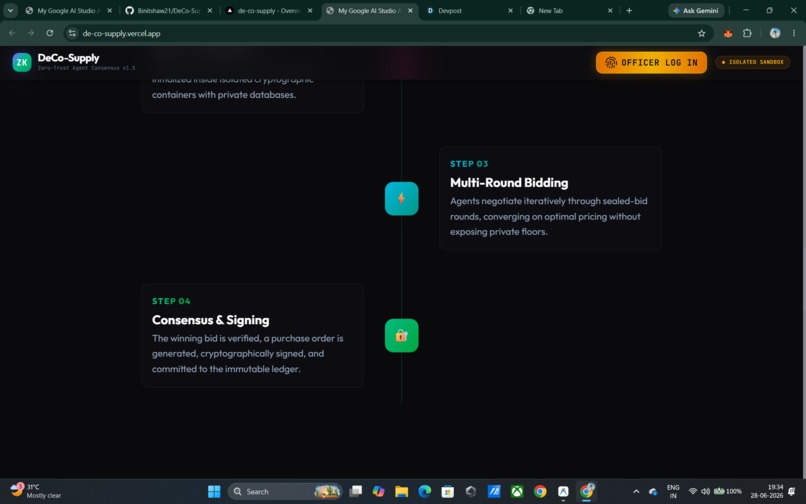The width and height of the screenshot is (806, 504).
Task: Open the first Chrome icon on the taskbar
Action: (540, 491)
